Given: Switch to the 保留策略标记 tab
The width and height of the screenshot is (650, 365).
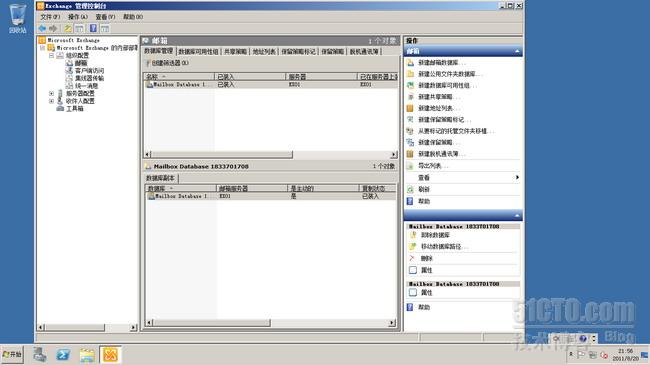Looking at the screenshot, I should point(298,51).
